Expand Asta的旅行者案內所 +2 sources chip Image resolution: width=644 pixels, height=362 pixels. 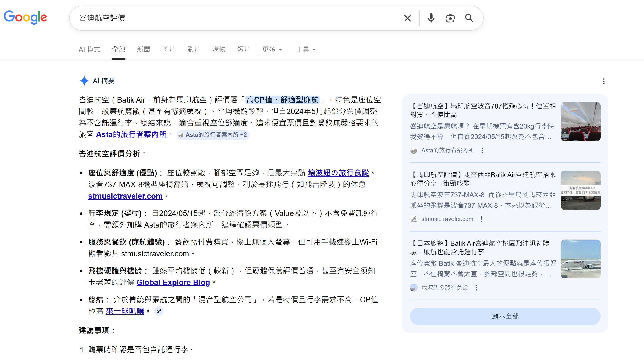(x=213, y=135)
